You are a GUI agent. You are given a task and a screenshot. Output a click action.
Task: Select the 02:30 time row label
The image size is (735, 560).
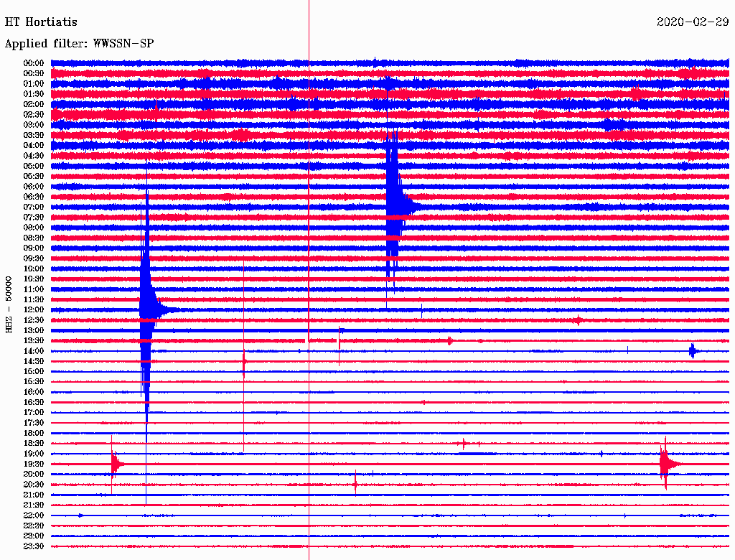click(34, 114)
